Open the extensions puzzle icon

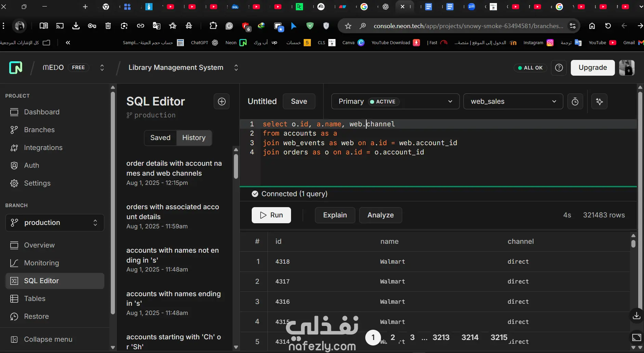(x=213, y=26)
